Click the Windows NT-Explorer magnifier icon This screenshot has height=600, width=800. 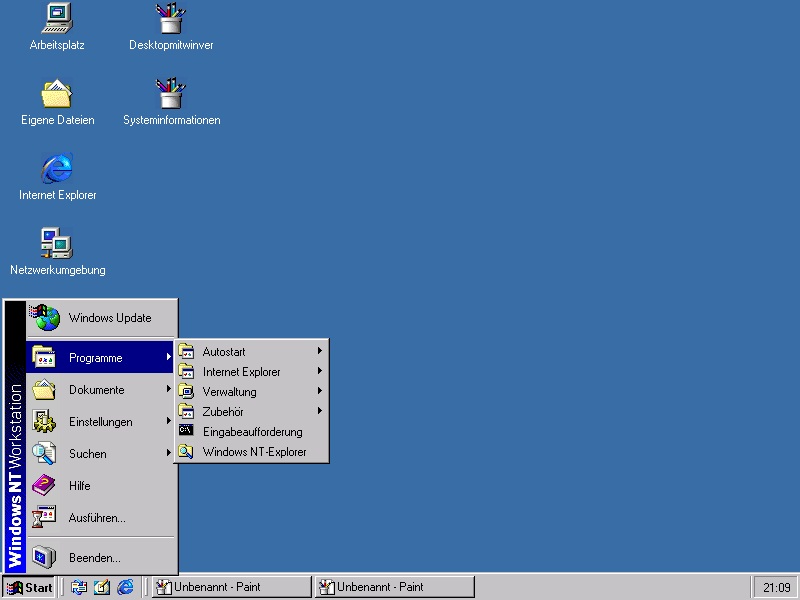[186, 452]
